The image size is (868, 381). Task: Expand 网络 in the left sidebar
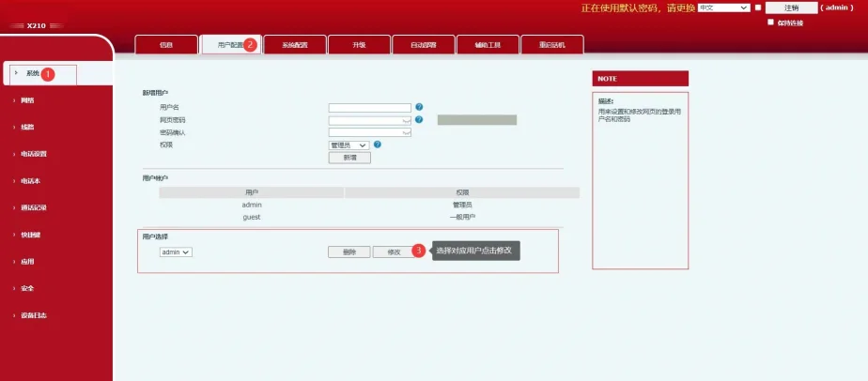click(28, 100)
